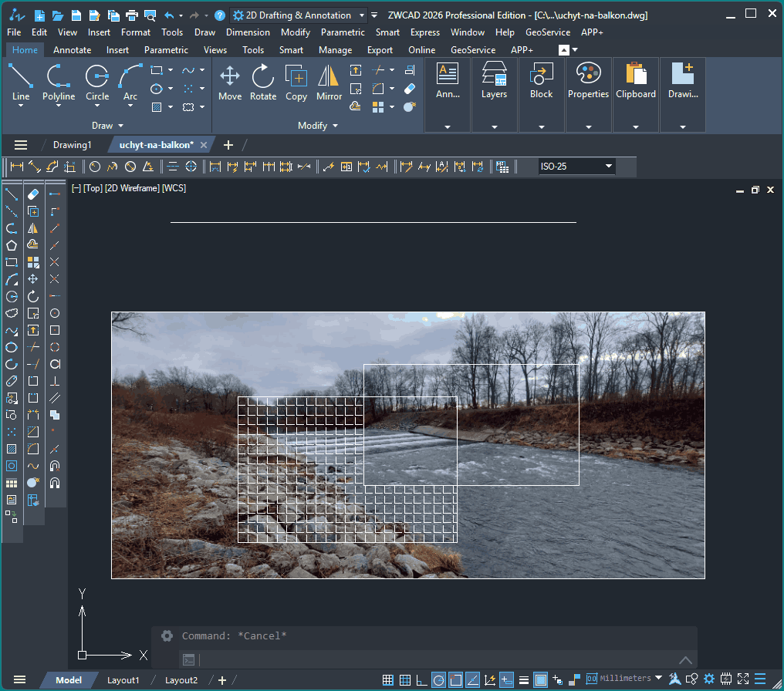The height and width of the screenshot is (691, 784).
Task: Switch to the Drawing1 document tab
Action: (x=72, y=145)
